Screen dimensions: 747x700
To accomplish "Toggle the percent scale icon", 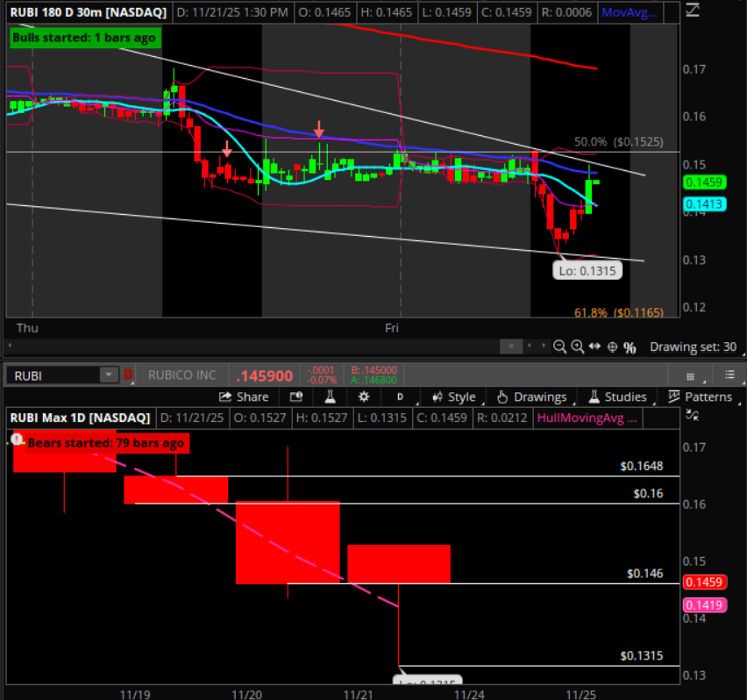I will click(x=630, y=347).
